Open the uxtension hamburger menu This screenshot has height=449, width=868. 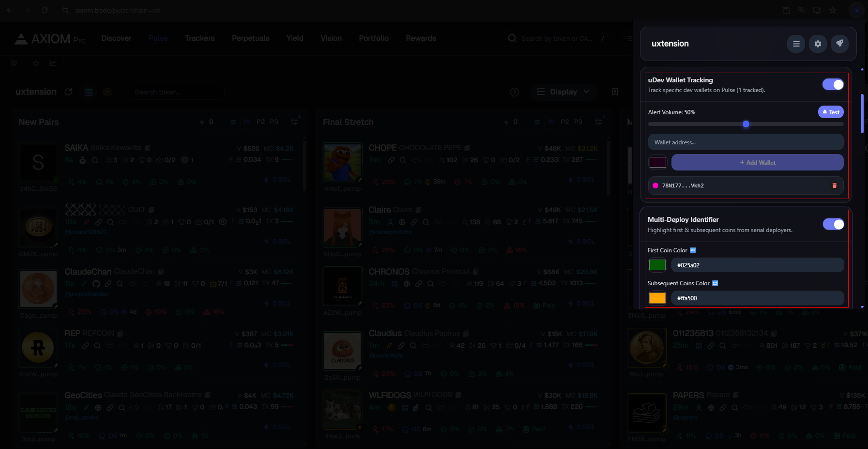(796, 44)
